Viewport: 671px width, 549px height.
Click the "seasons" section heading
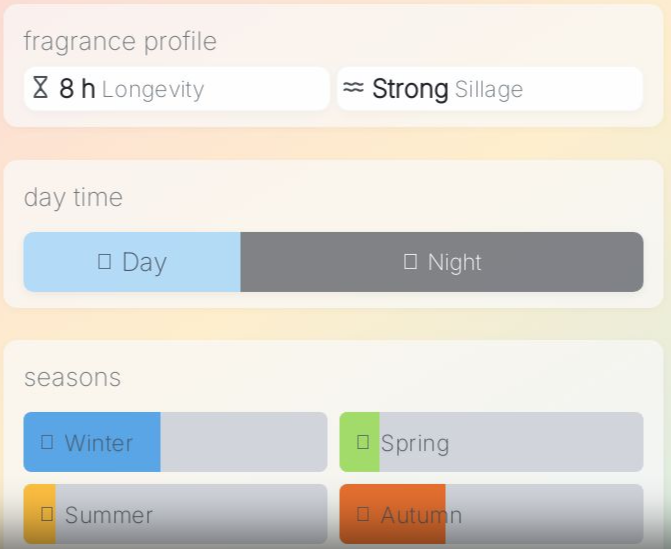point(72,377)
